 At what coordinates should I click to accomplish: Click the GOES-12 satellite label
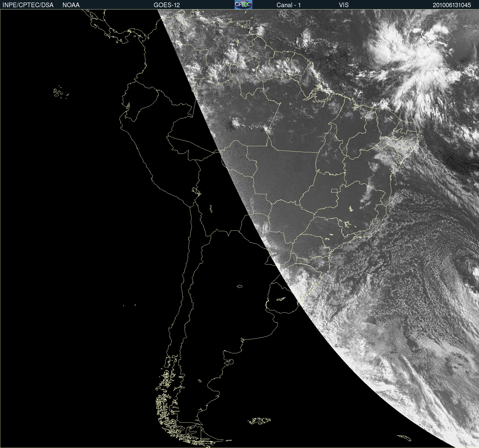point(167,5)
